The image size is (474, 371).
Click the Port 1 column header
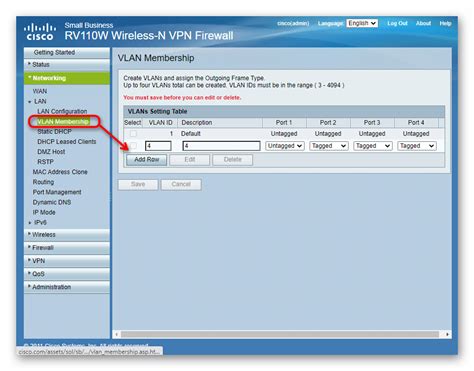tap(284, 123)
